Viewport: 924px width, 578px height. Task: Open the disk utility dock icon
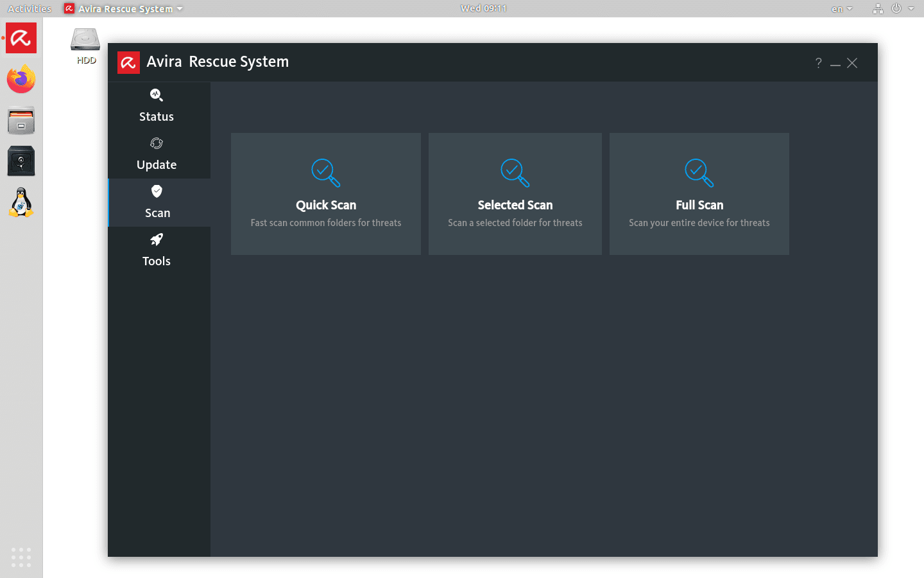[21, 161]
